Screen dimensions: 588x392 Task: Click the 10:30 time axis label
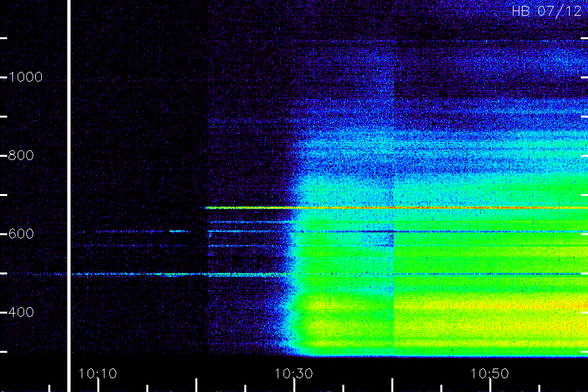pyautogui.click(x=293, y=374)
